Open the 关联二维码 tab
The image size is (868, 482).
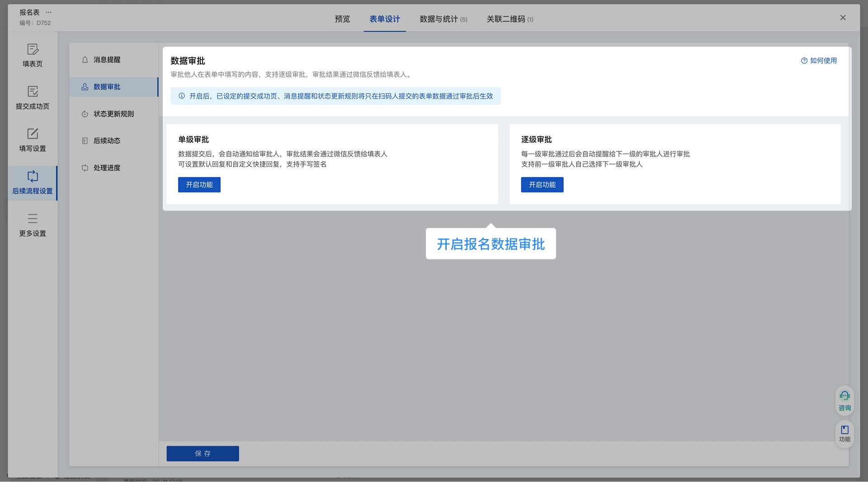[x=509, y=19]
